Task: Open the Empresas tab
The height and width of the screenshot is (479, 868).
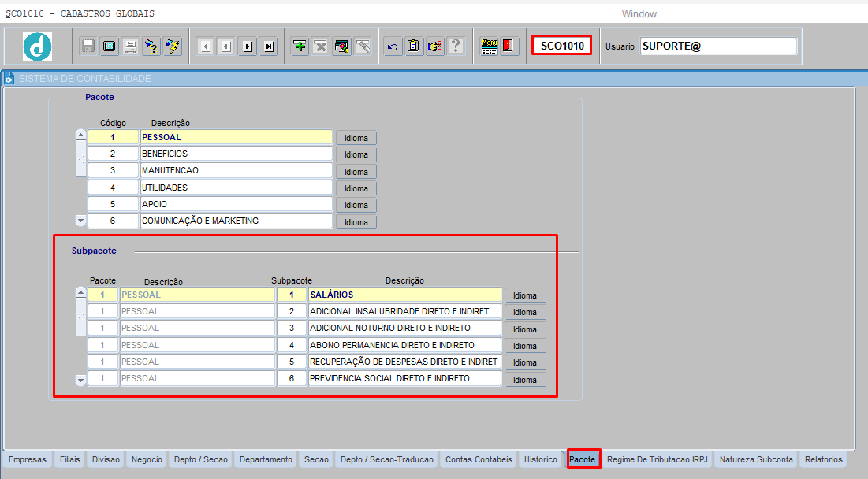Action: pyautogui.click(x=28, y=459)
